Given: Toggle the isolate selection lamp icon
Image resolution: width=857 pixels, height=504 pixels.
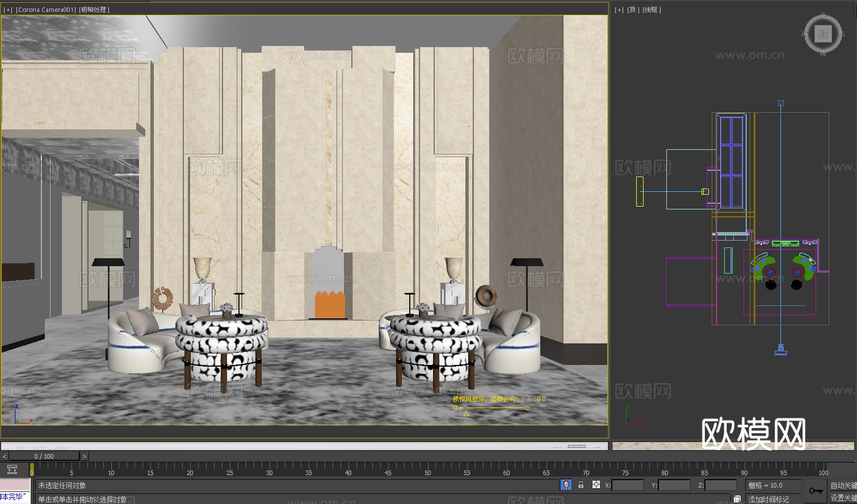Looking at the screenshot, I should 566,485.
